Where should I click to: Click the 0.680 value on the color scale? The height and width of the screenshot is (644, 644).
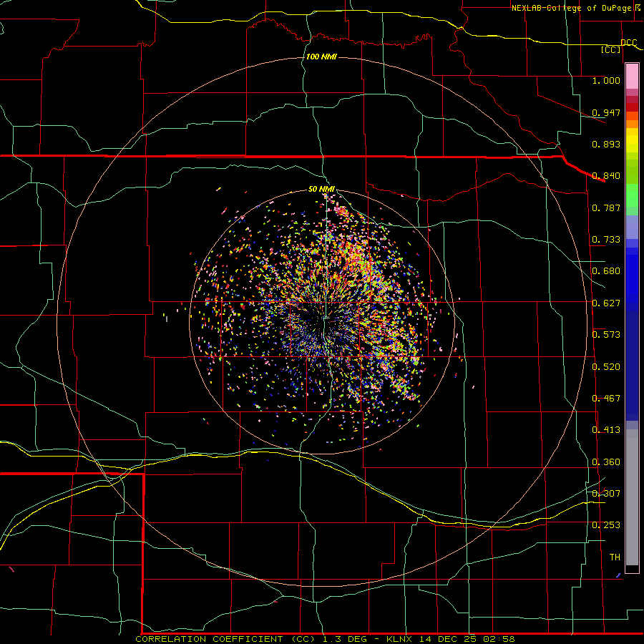click(x=606, y=271)
